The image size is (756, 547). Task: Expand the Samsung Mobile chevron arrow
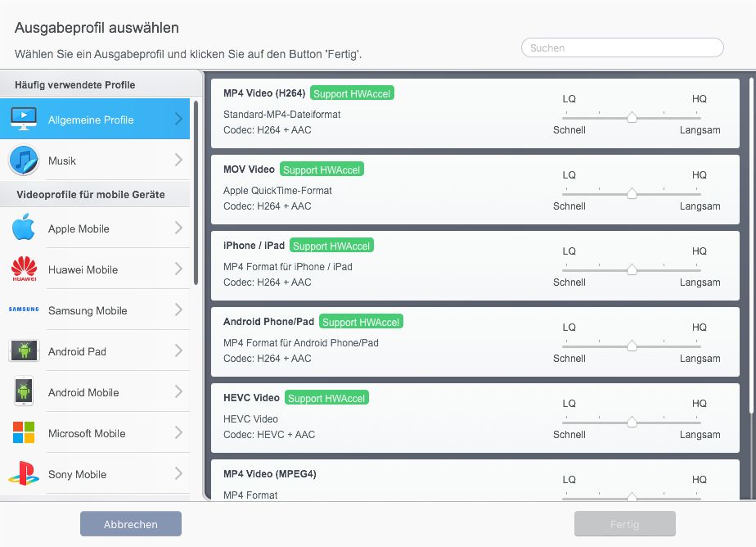pos(179,310)
